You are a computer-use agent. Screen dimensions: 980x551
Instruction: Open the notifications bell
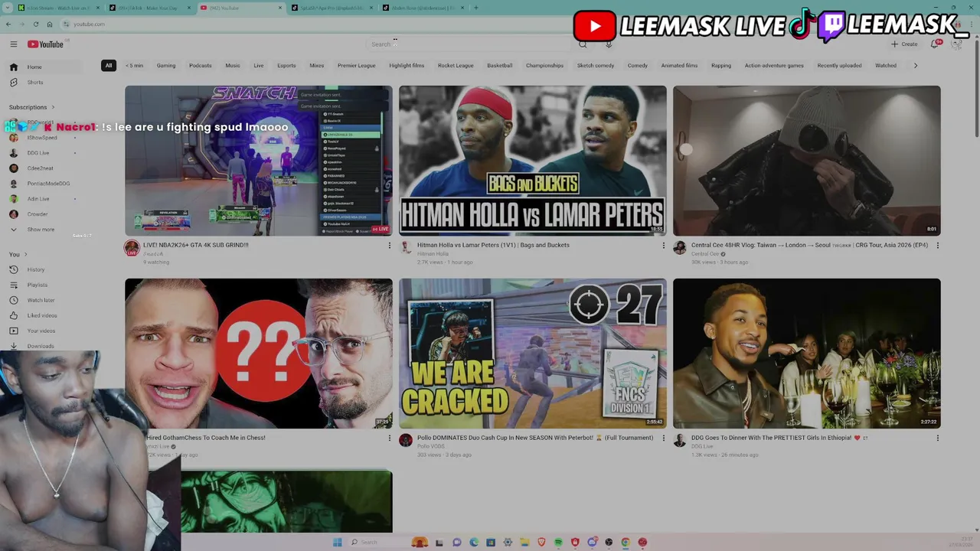click(x=935, y=44)
